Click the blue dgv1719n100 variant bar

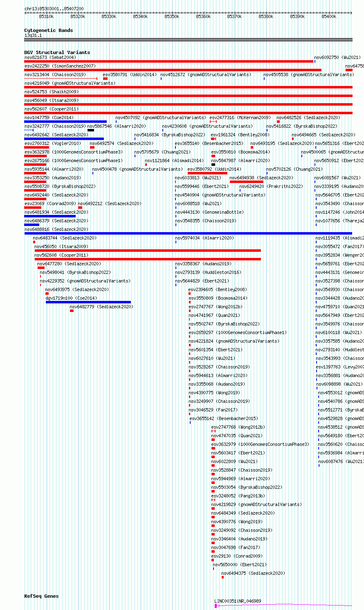pyautogui.click(x=88, y=302)
